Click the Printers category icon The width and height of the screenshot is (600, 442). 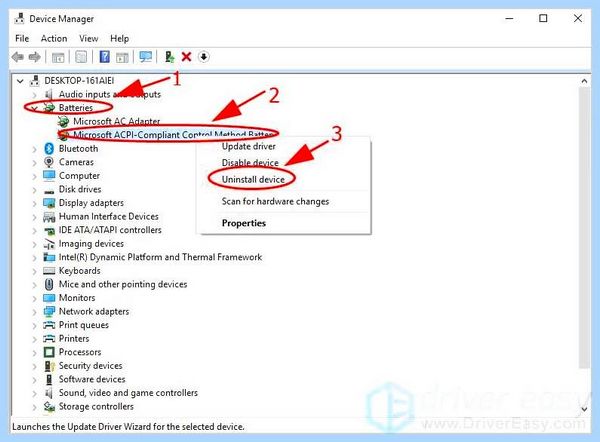[x=49, y=339]
